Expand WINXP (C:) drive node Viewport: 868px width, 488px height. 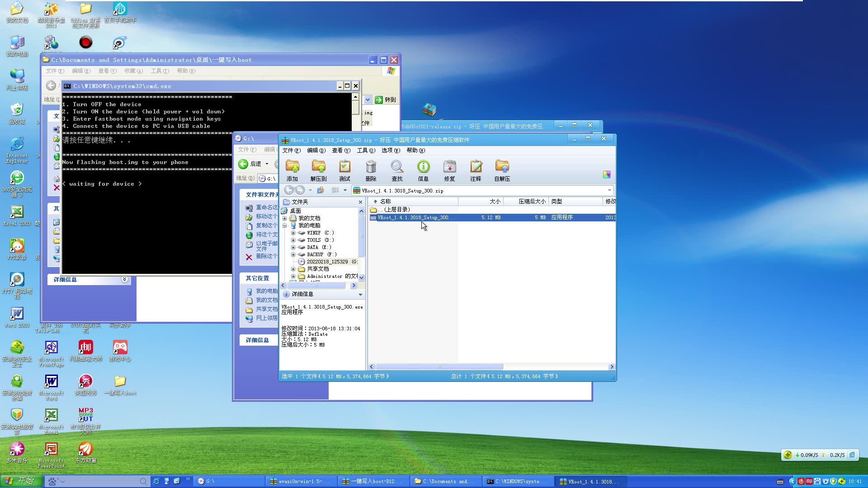click(293, 233)
